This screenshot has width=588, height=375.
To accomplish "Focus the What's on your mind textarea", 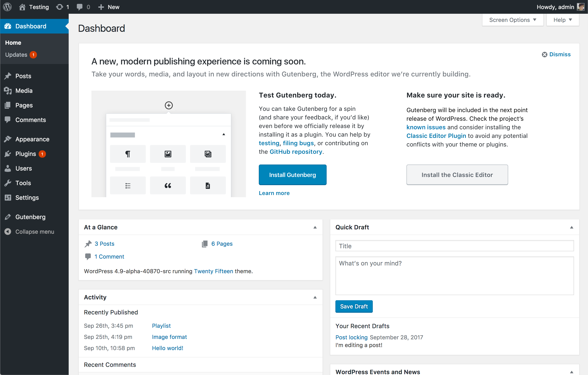I will tap(455, 276).
